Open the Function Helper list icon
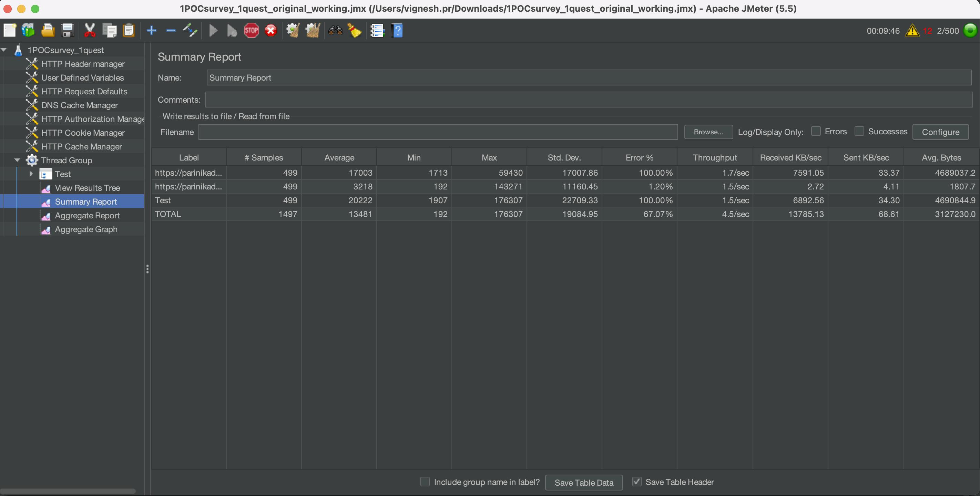Screen dimensions: 980x496 tap(377, 30)
